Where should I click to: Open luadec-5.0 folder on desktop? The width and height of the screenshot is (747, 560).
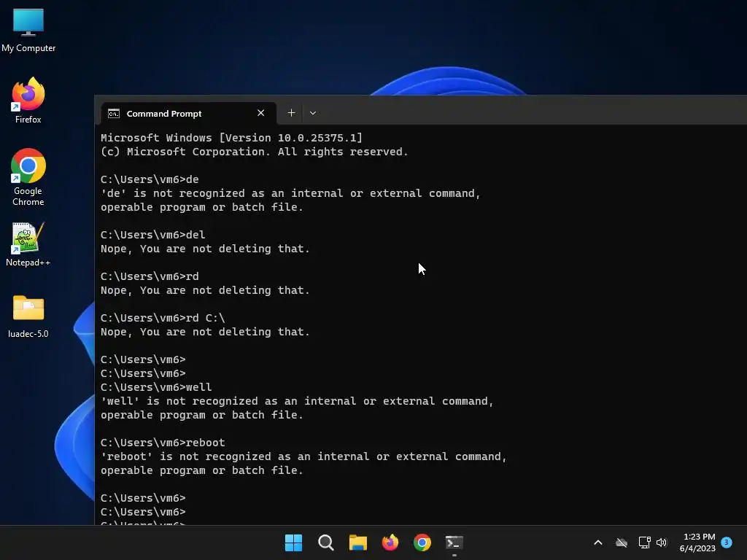pyautogui.click(x=28, y=316)
